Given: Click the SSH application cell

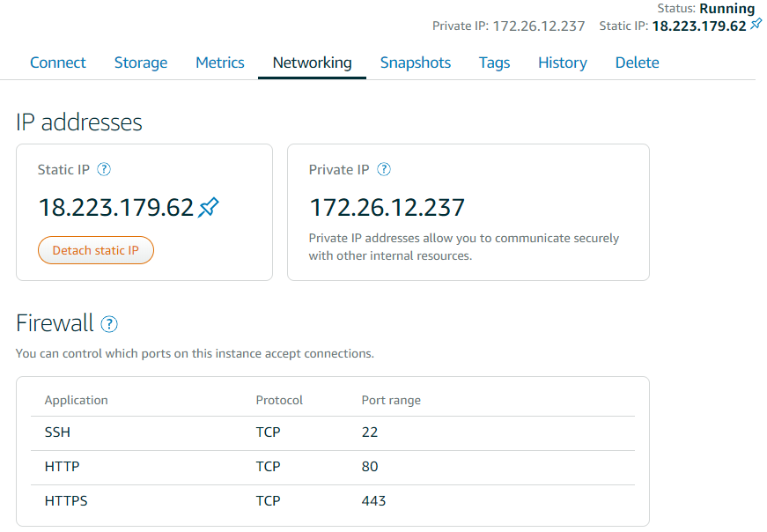Looking at the screenshot, I should click(58, 432).
